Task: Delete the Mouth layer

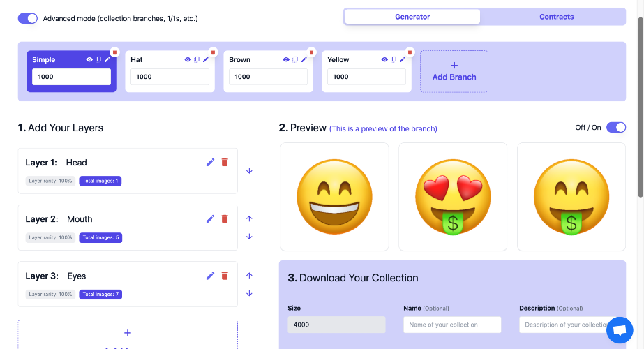Action: [x=225, y=218]
